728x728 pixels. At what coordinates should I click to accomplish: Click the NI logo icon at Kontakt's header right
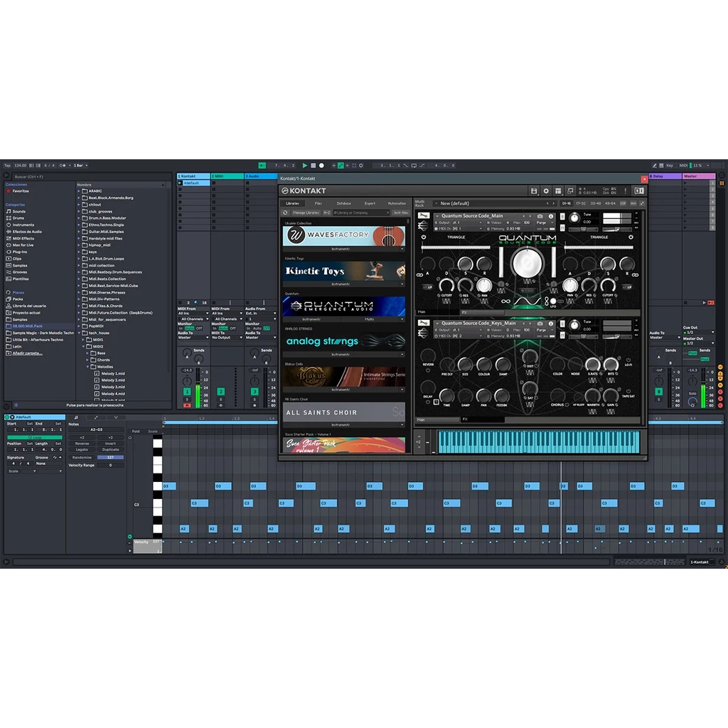click(x=639, y=191)
